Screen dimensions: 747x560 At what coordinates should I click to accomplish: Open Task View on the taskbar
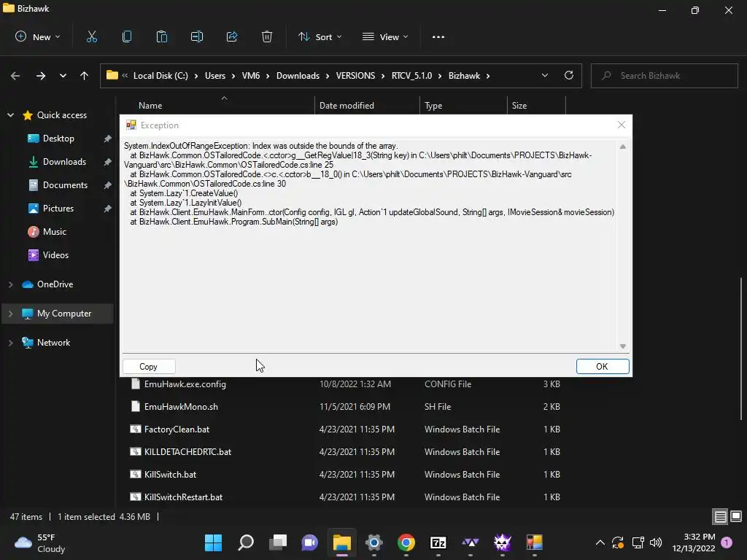[x=278, y=542]
